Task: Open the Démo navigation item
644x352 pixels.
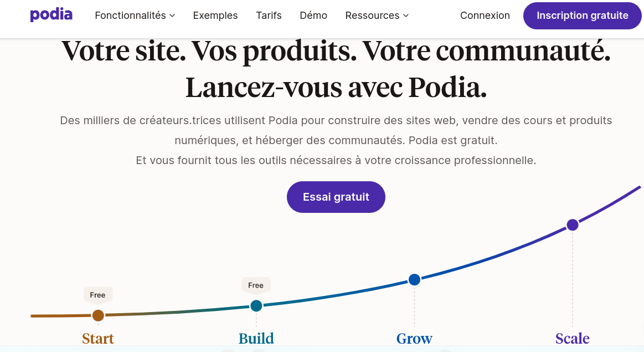Action: tap(313, 16)
